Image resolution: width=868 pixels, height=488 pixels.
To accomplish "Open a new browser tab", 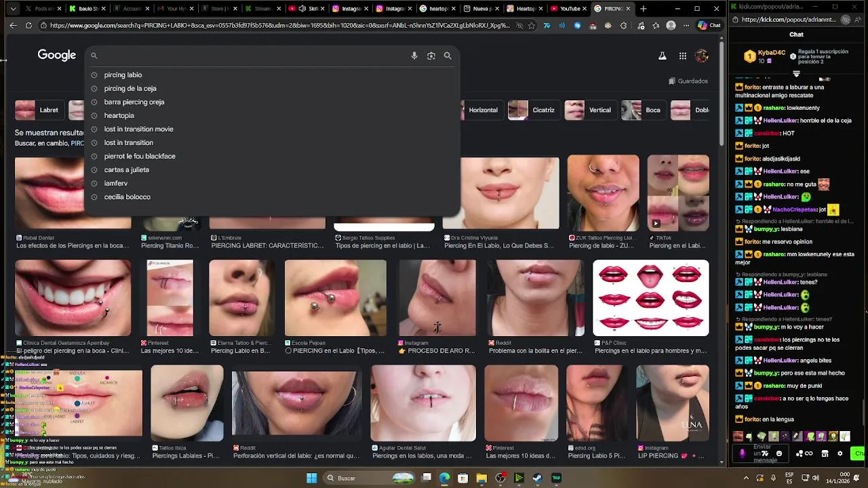I will (x=643, y=9).
